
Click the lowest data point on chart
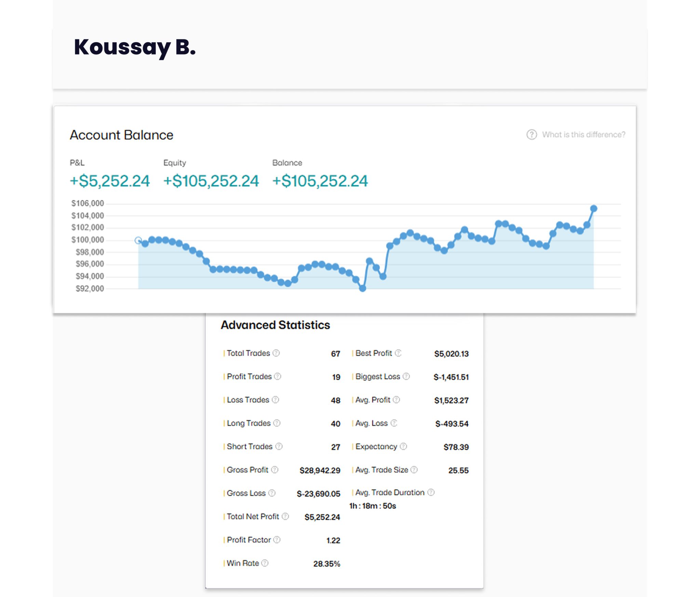coord(363,288)
